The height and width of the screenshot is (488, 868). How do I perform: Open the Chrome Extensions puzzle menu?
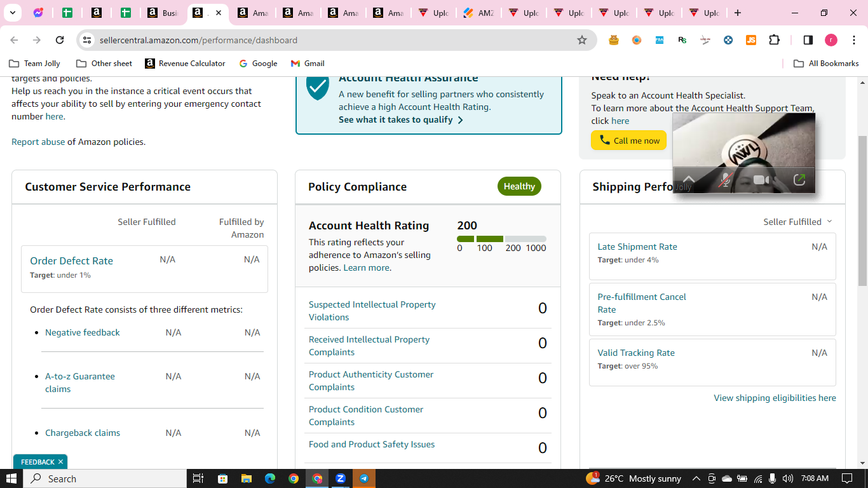[x=774, y=40]
